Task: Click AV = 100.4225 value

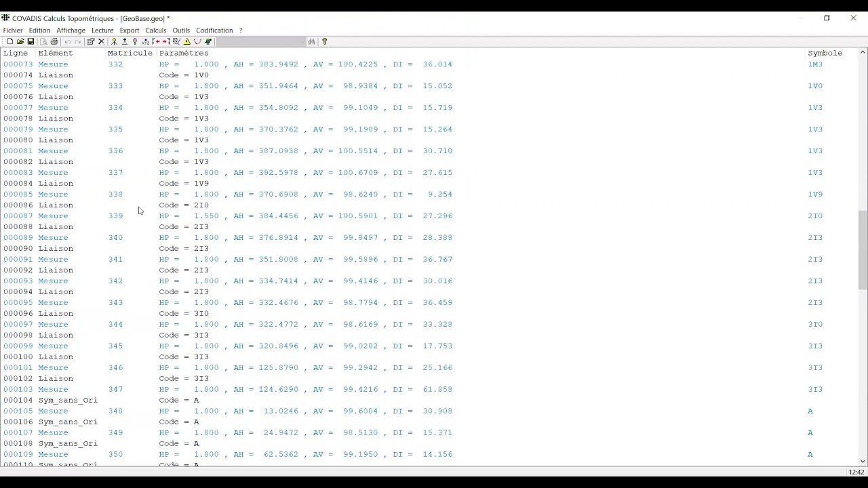Action: point(345,64)
